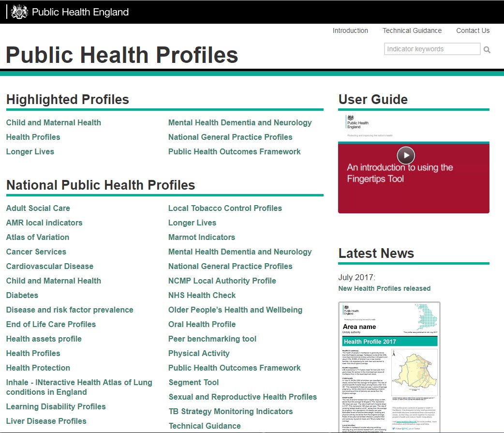This screenshot has height=433, width=504.
Task: Open highlighted Health Profiles link
Action: point(33,137)
